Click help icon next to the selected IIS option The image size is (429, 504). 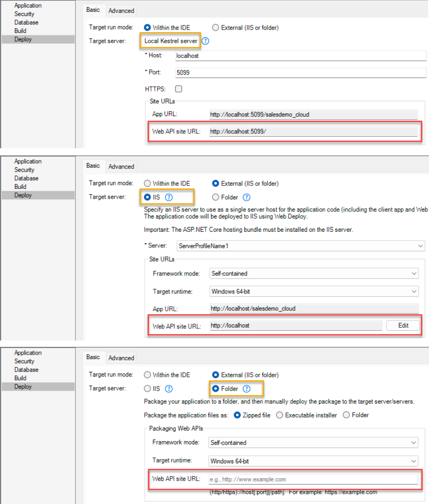click(169, 197)
